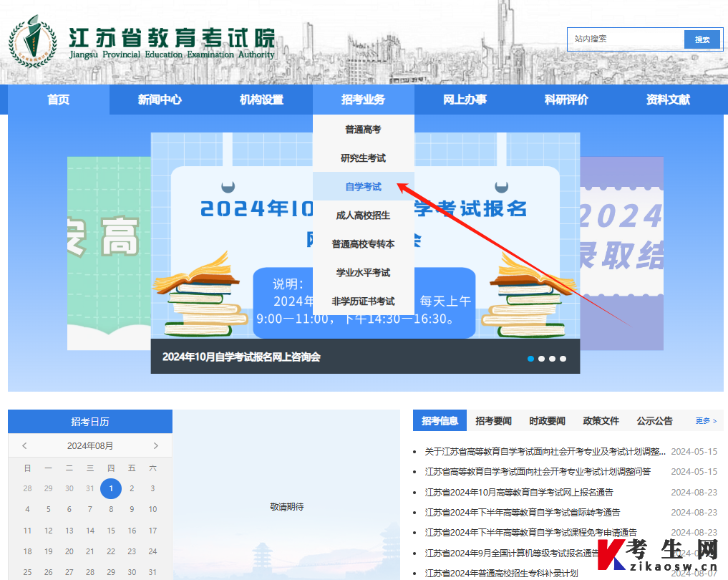Switch to the 时政要闻 tab

click(x=547, y=421)
